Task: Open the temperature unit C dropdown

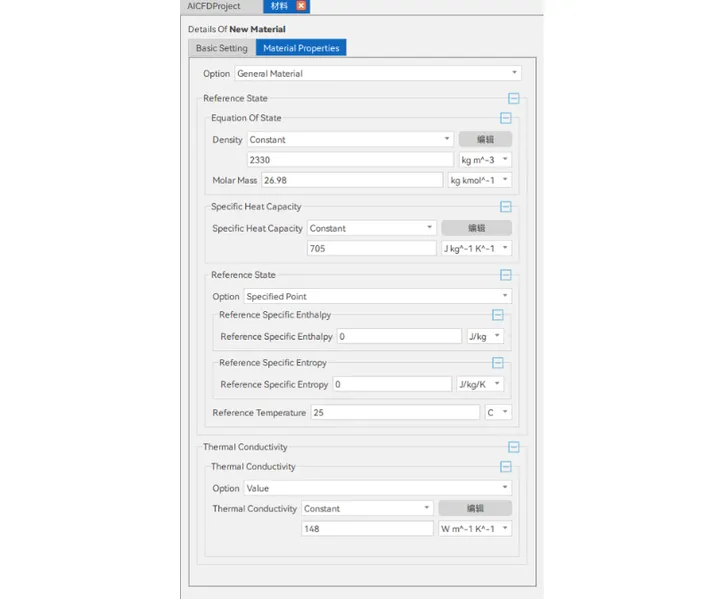Action: pos(498,413)
